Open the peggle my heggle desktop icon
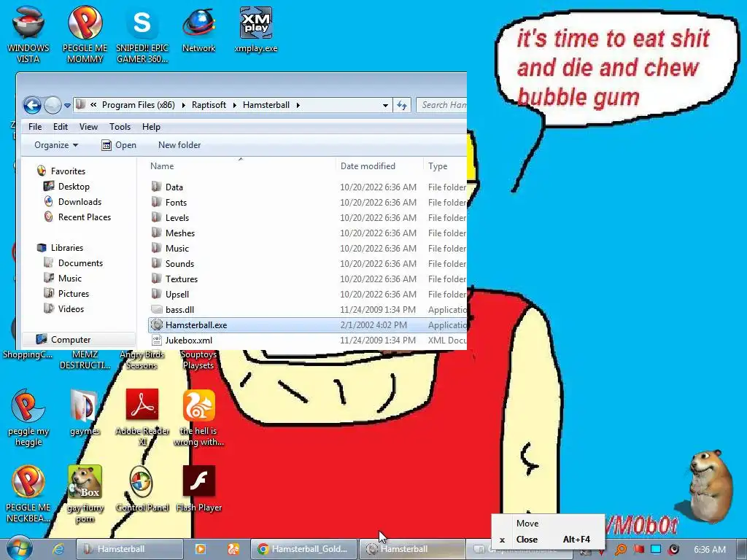Viewport: 747px width, 560px height. (28, 418)
